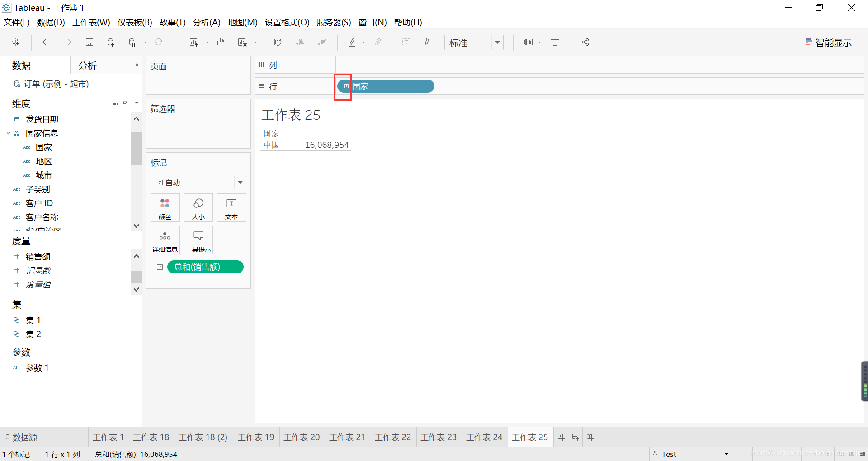The height and width of the screenshot is (461, 868).
Task: Click the 国家 pill on Rows shelf
Action: tap(386, 86)
